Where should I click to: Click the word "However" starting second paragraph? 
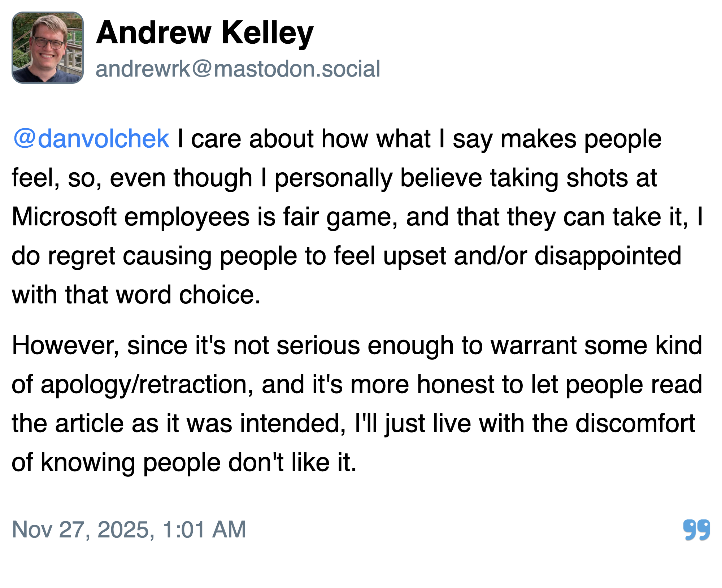[x=65, y=345]
